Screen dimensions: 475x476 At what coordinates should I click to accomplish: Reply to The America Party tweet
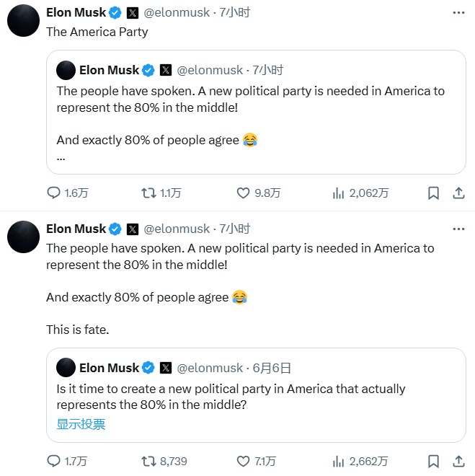[x=54, y=193]
